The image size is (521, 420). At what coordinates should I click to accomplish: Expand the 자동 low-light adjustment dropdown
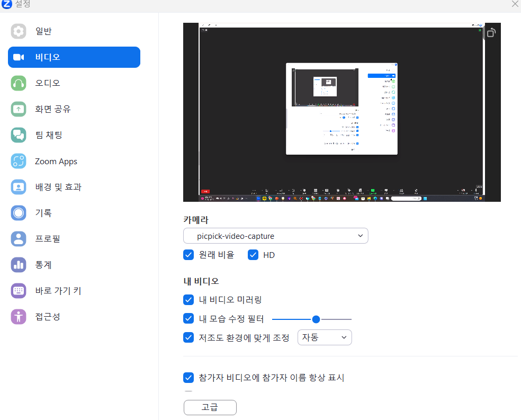pos(325,337)
